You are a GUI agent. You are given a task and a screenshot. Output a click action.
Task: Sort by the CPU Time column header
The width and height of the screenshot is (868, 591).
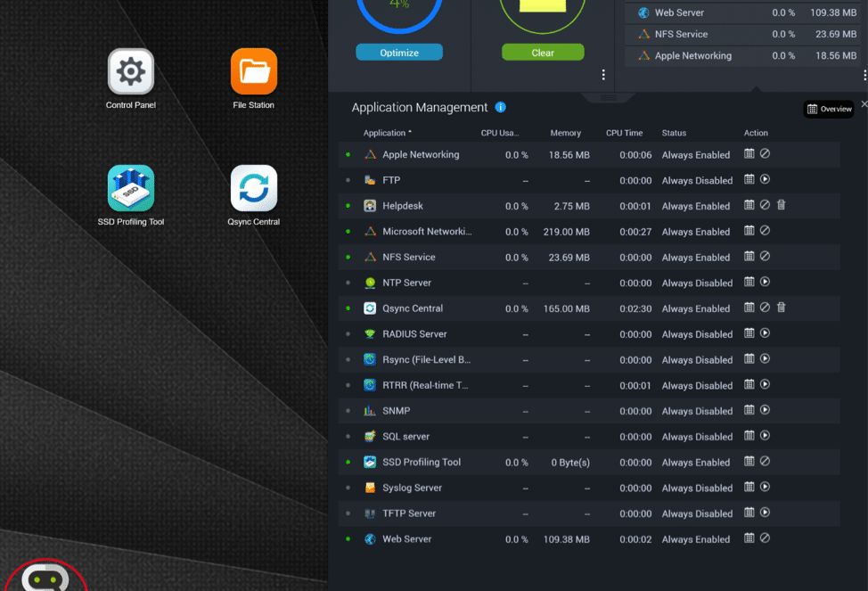click(625, 133)
